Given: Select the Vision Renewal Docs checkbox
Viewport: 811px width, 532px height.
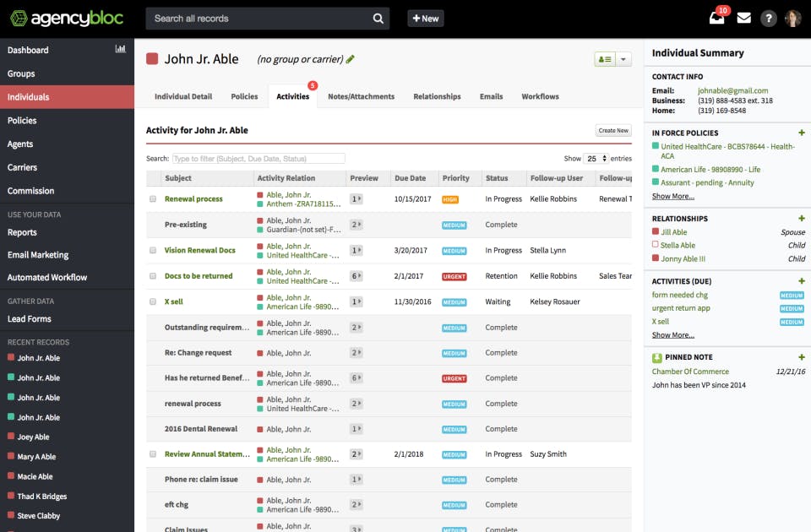Looking at the screenshot, I should 153,250.
